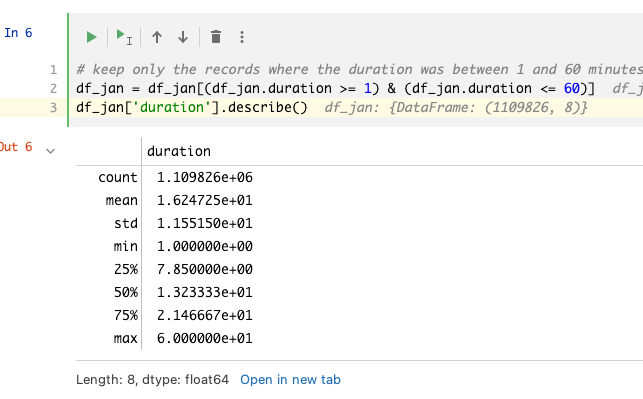Click the 'Out 6' output label
Screen dimensions: 643x399
[x=16, y=147]
